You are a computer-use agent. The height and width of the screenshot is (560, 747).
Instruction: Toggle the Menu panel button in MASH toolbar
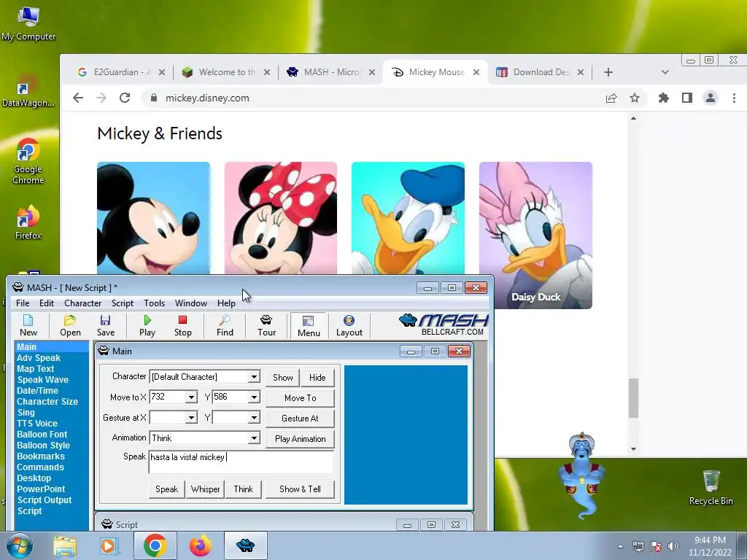[x=309, y=325]
